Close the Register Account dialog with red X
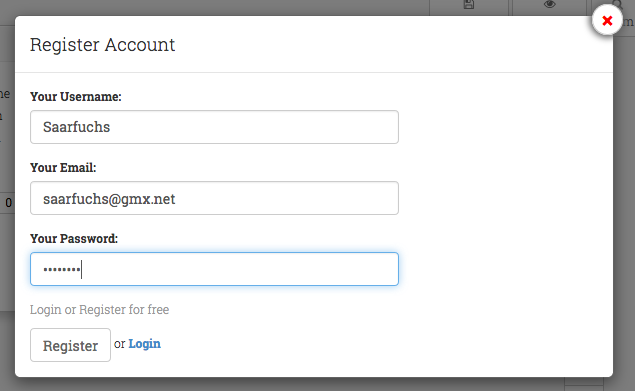 607,20
